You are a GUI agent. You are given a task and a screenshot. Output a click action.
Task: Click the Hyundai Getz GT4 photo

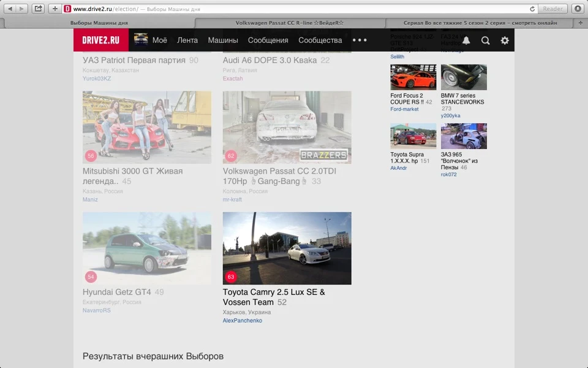(146, 248)
